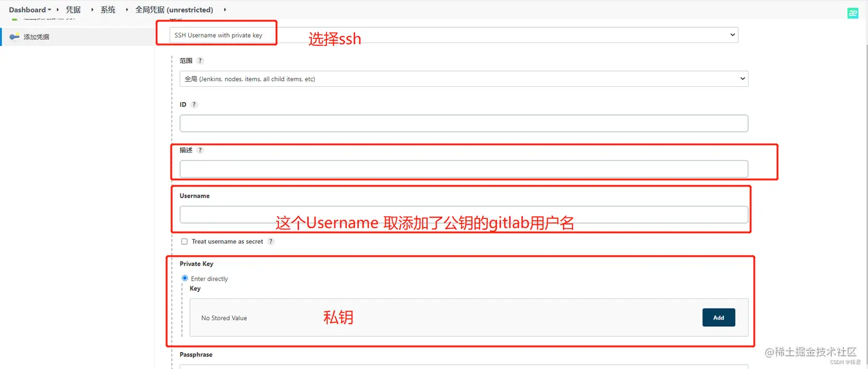Click the help icon next to 描述

tap(200, 150)
